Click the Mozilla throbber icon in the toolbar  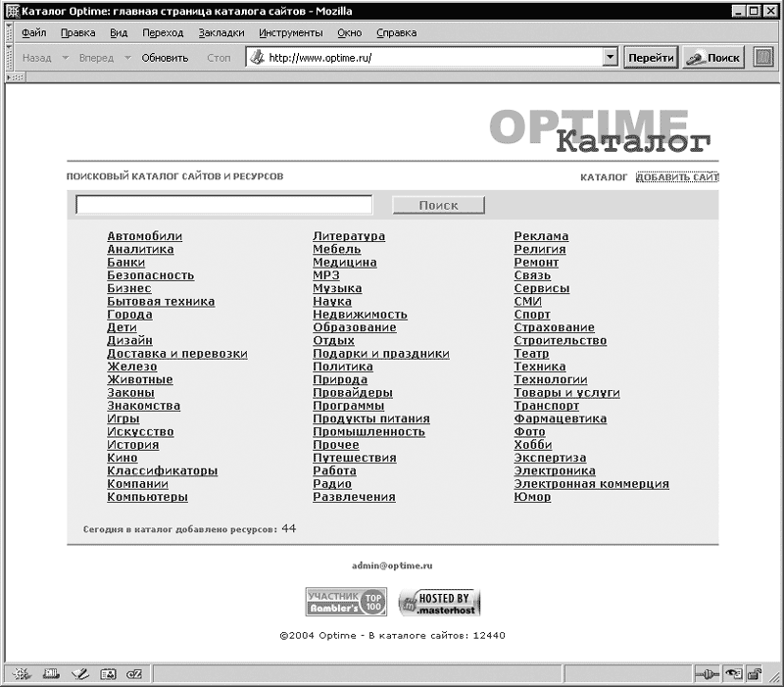tap(763, 58)
